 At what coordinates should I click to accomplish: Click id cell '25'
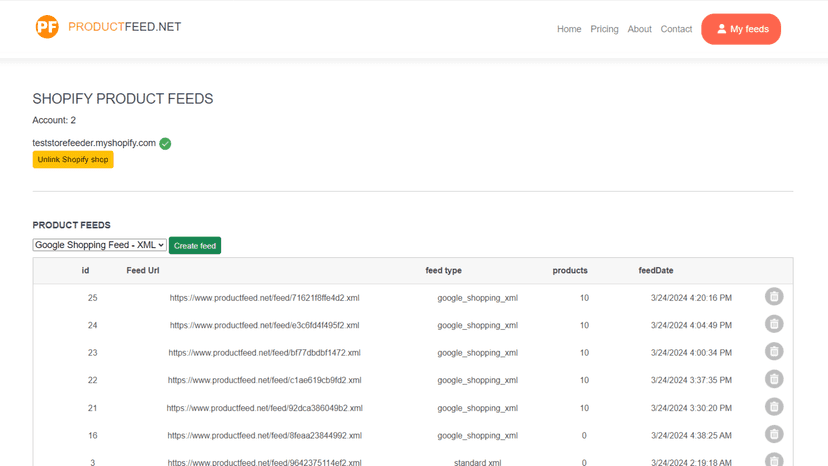point(92,298)
